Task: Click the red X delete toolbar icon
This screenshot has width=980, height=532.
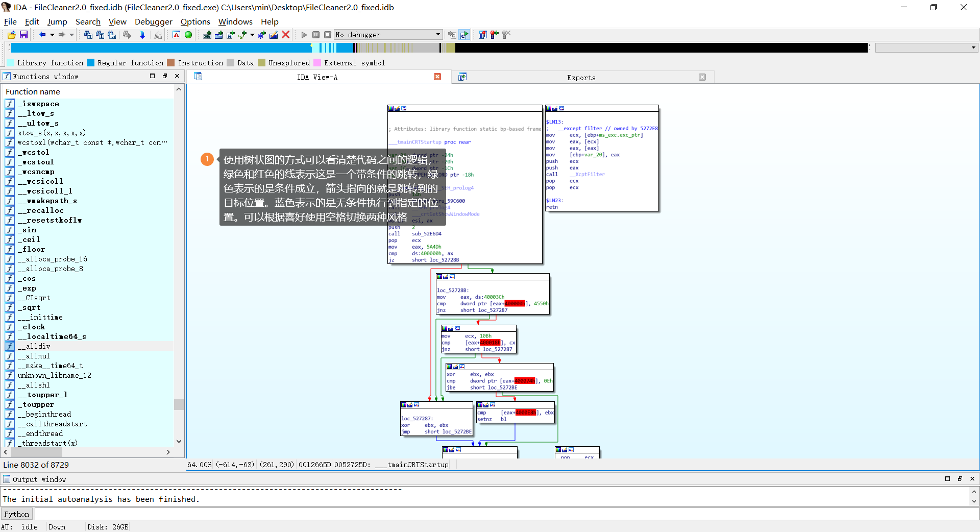Action: [x=286, y=35]
